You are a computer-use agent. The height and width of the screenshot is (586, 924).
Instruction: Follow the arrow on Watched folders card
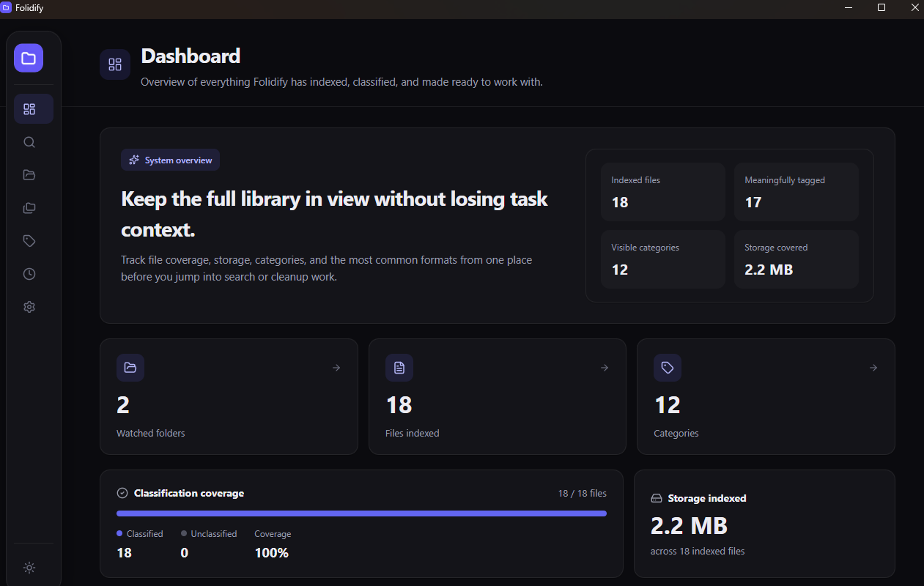click(x=336, y=368)
